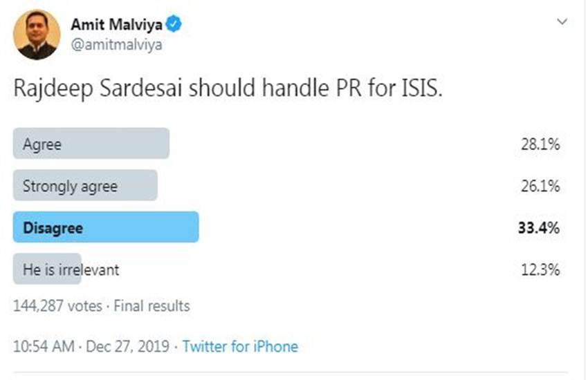Viewport: 588px width, 380px height.
Task: Open the tweet options chevron menu
Action: 562,22
